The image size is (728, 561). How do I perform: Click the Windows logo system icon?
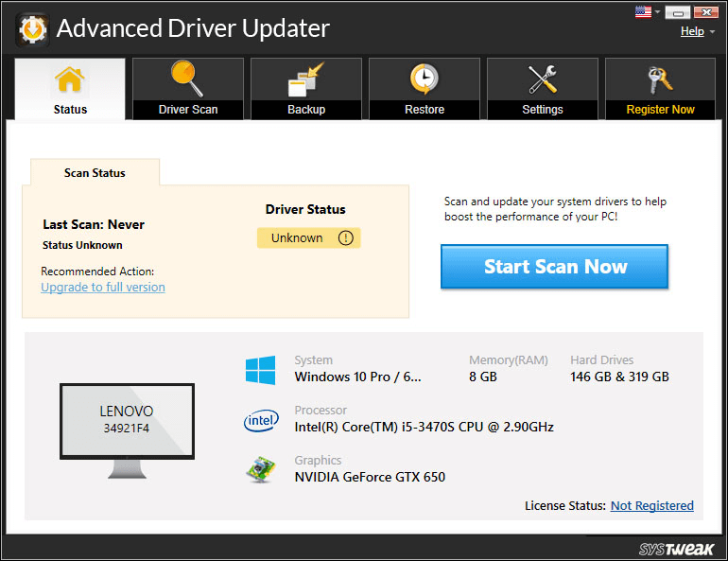260,370
